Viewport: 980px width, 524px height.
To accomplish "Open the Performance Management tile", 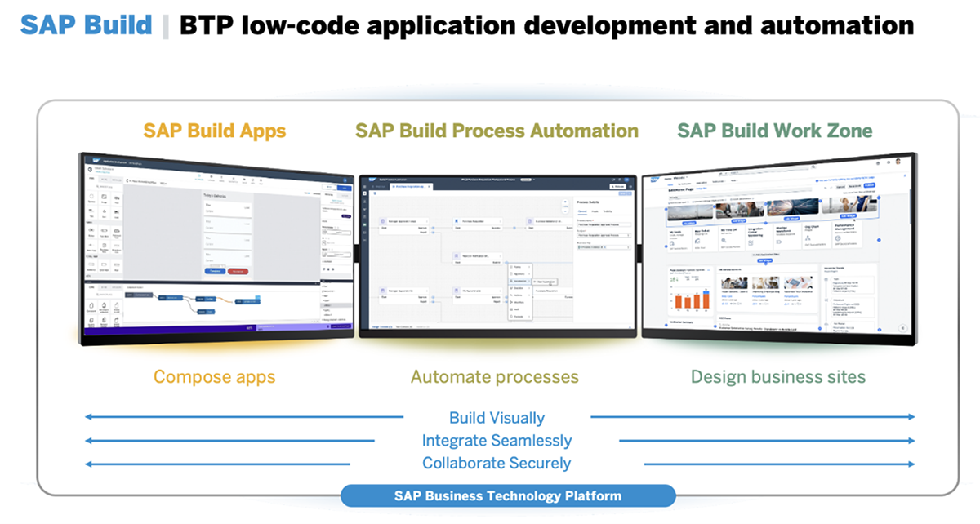I will point(847,235).
